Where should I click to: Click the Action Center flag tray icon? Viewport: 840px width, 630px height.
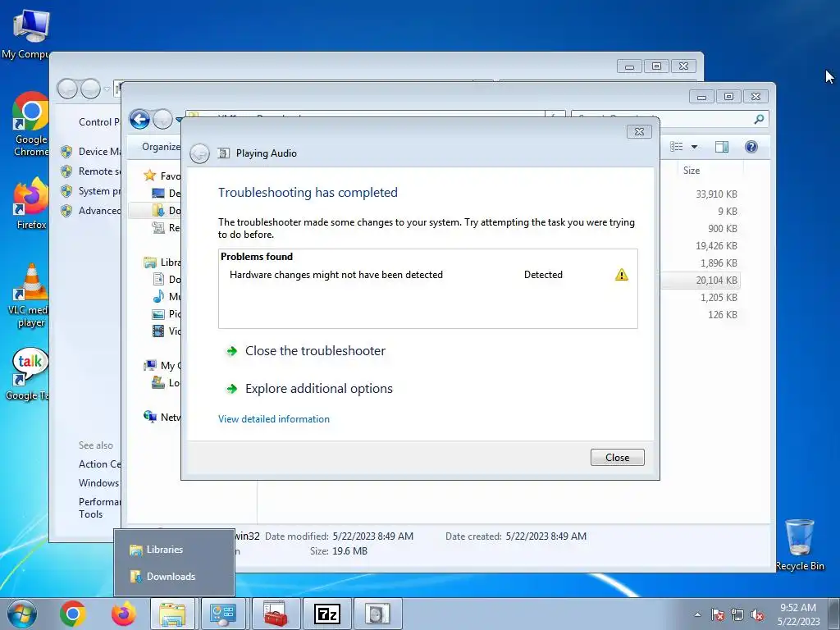pyautogui.click(x=717, y=615)
